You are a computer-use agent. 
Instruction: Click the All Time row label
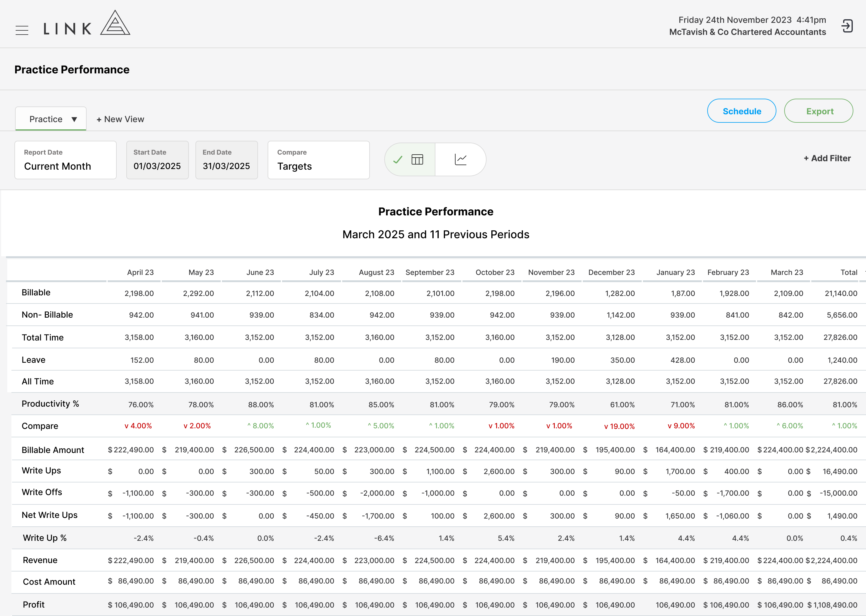(x=38, y=382)
